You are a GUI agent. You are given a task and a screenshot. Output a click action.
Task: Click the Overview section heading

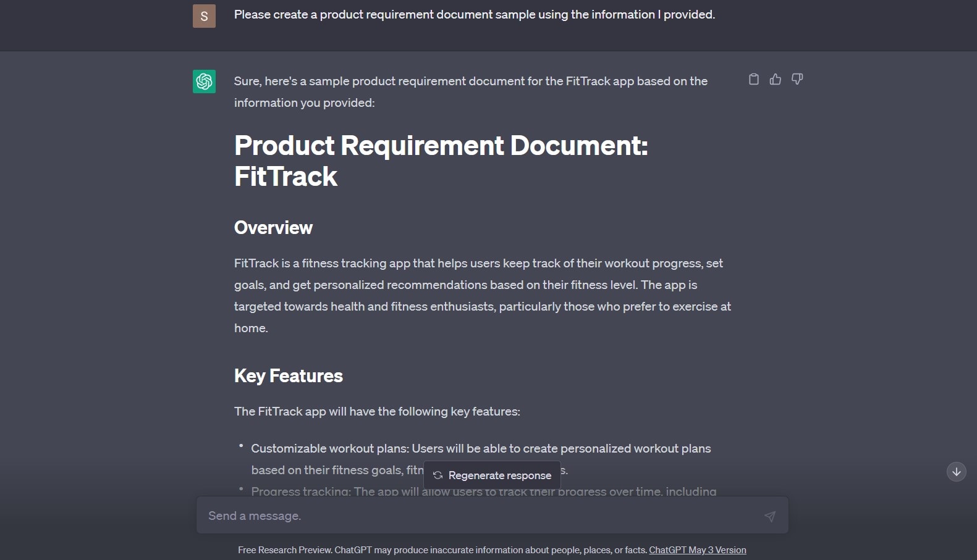tap(273, 228)
